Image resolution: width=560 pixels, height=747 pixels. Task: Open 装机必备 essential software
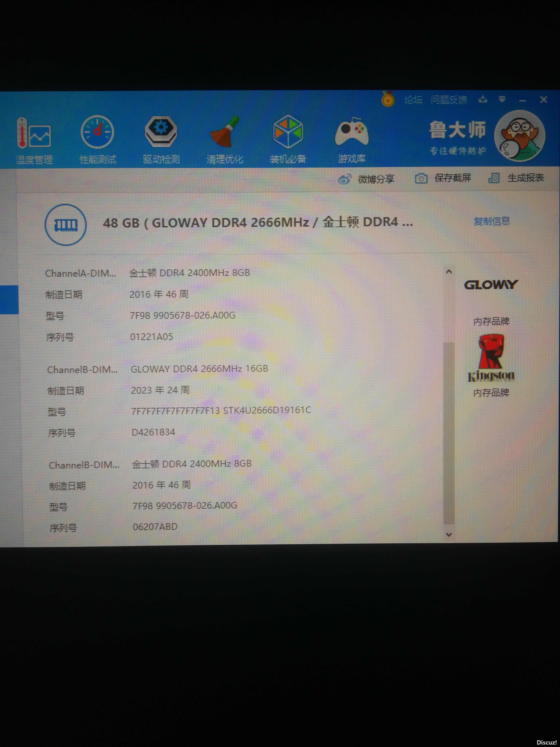tap(288, 139)
